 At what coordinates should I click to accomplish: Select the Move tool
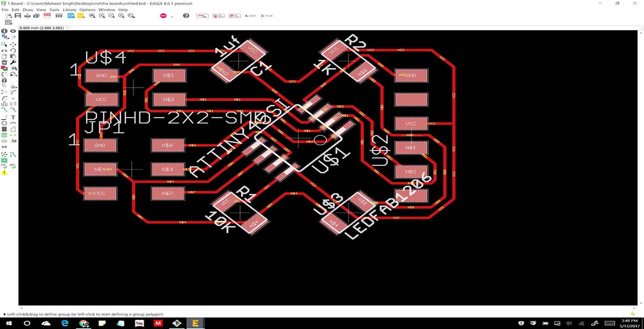(x=13, y=44)
